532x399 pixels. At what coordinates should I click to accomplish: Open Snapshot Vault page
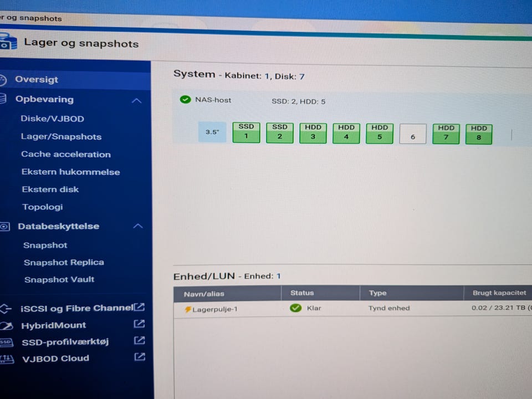59,279
